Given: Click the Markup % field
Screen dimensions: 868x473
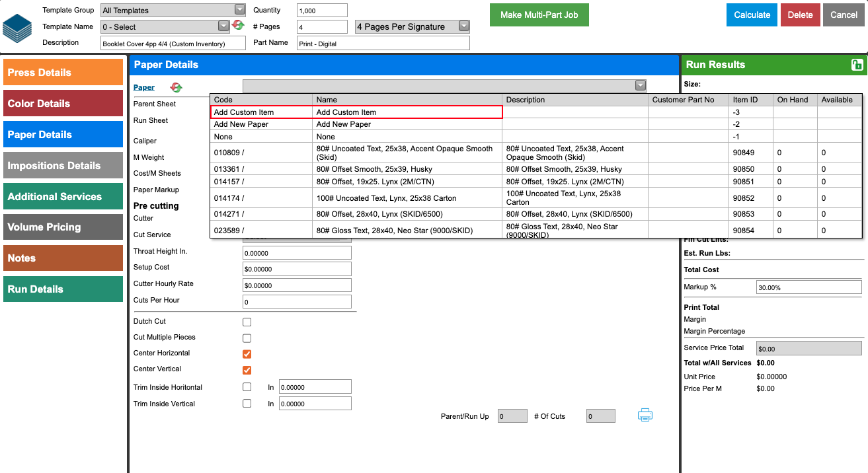Looking at the screenshot, I should tap(809, 287).
